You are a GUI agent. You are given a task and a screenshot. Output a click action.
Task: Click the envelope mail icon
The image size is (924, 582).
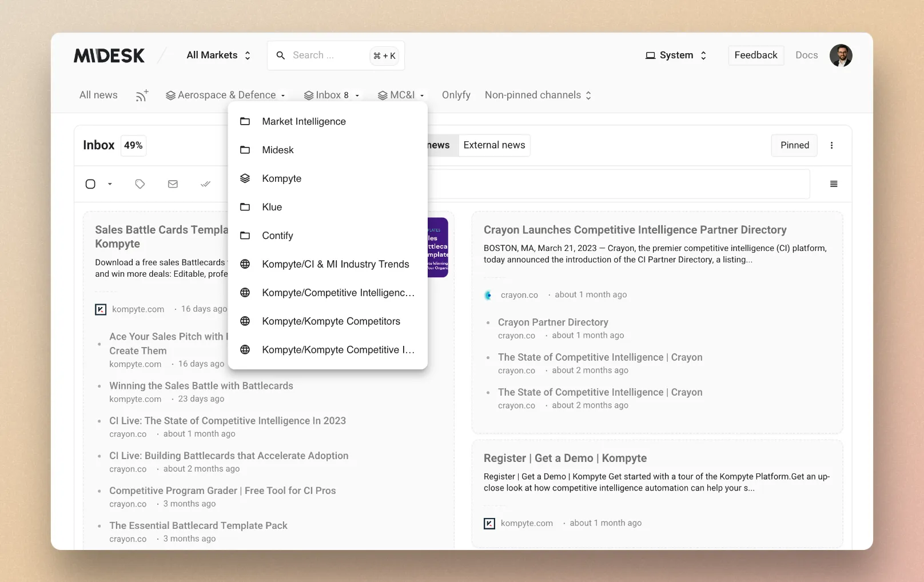tap(173, 184)
